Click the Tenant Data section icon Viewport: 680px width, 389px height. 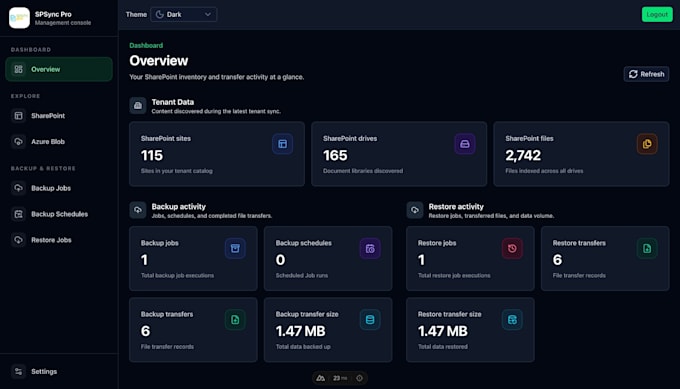[138, 105]
